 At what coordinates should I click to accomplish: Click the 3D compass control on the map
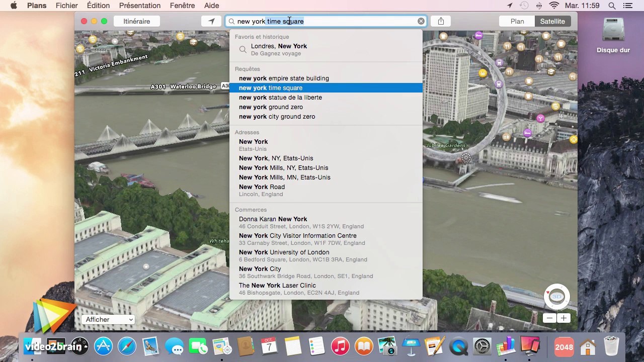tap(556, 297)
